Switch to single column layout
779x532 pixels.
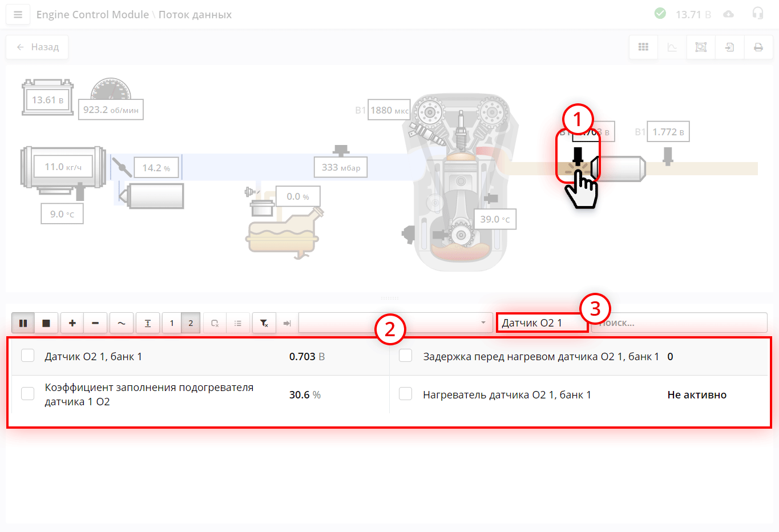coord(172,323)
